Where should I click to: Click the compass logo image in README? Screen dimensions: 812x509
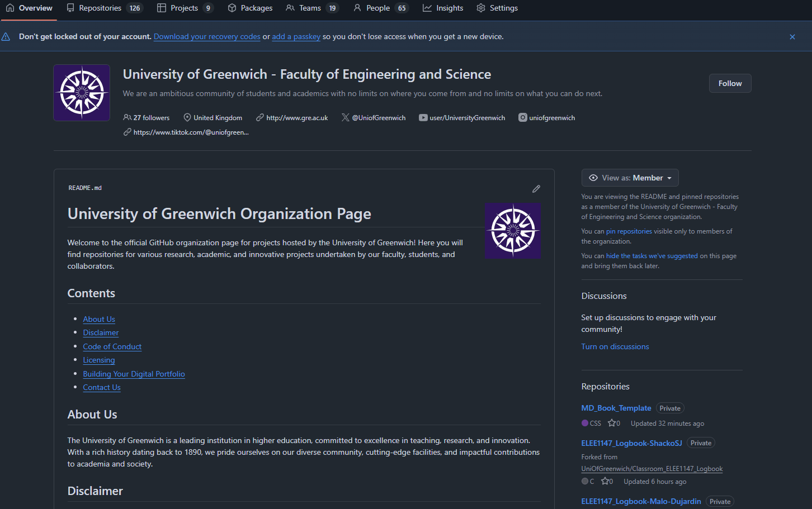pyautogui.click(x=513, y=231)
